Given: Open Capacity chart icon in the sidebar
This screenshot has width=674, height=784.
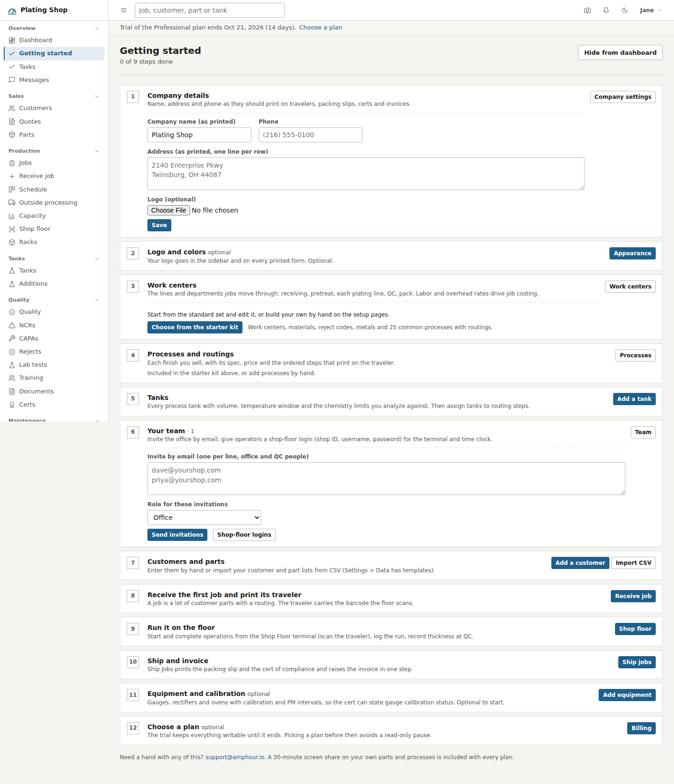Looking at the screenshot, I should click(x=12, y=216).
